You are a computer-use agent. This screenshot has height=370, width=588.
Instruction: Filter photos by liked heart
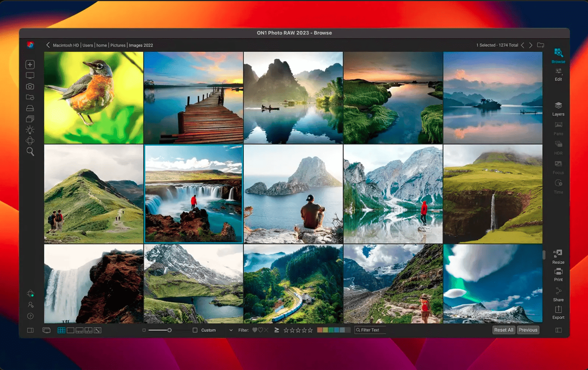pos(255,330)
